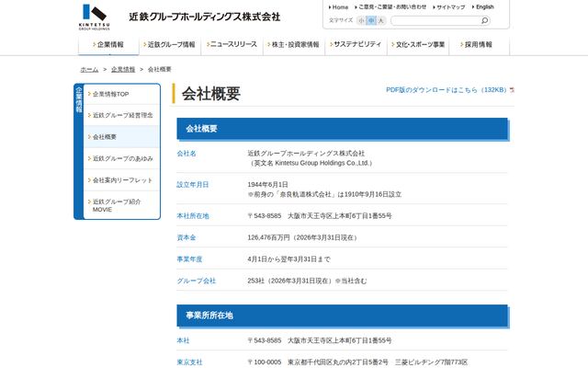Click the 事業所所在地 section header
The width and height of the screenshot is (588, 368).
[x=342, y=316]
